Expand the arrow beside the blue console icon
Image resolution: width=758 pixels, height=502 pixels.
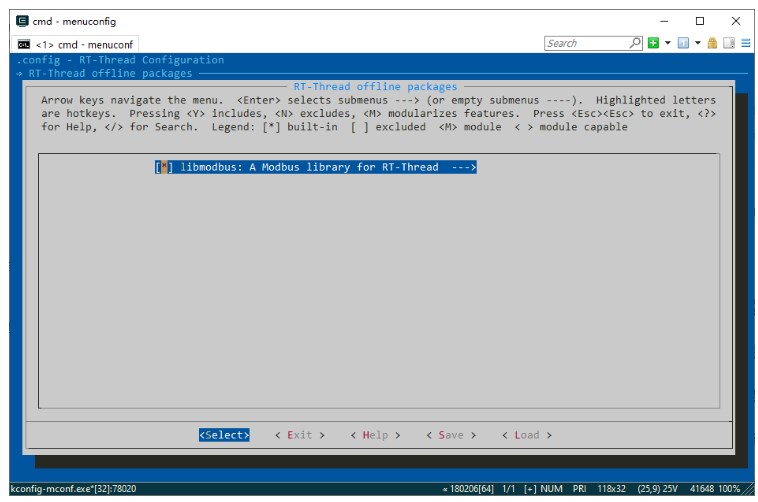[698, 43]
